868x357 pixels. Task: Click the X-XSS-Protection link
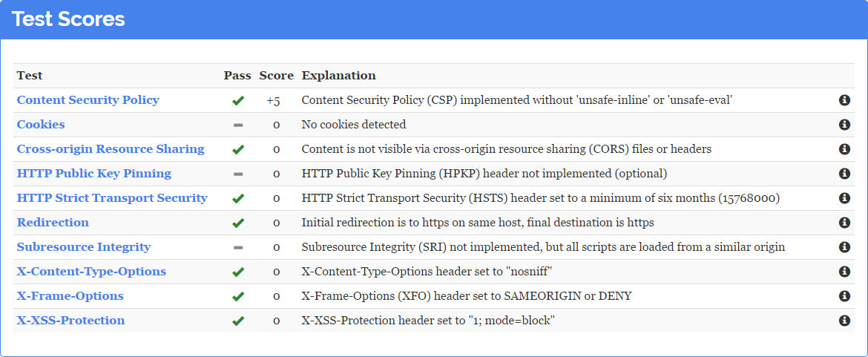tap(70, 321)
